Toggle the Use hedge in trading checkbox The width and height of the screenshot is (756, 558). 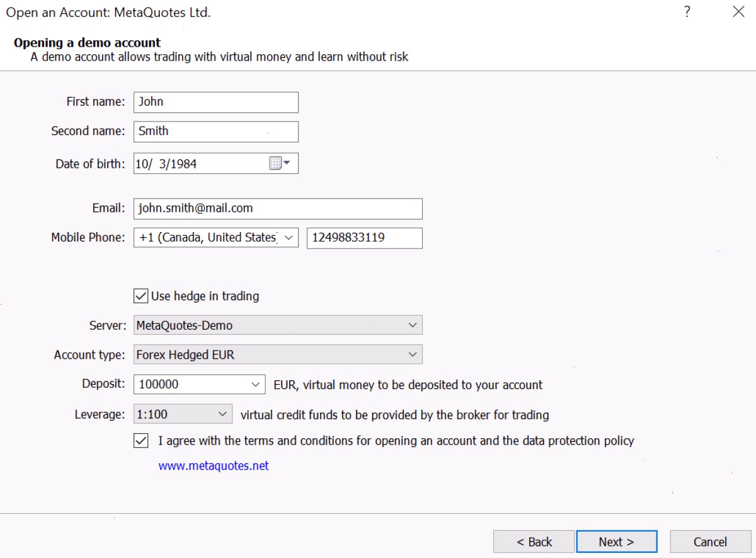click(x=141, y=296)
